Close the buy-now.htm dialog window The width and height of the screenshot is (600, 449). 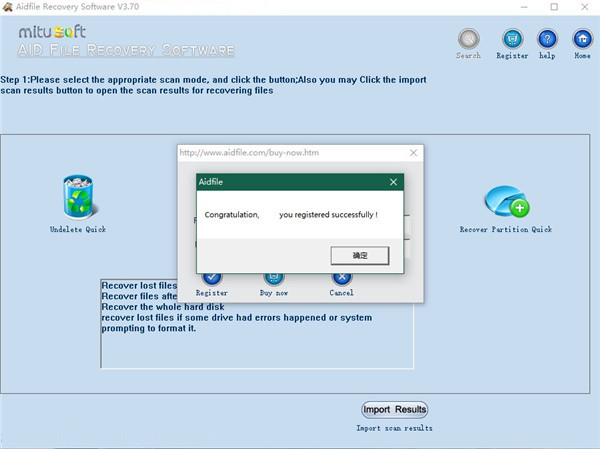(x=413, y=153)
